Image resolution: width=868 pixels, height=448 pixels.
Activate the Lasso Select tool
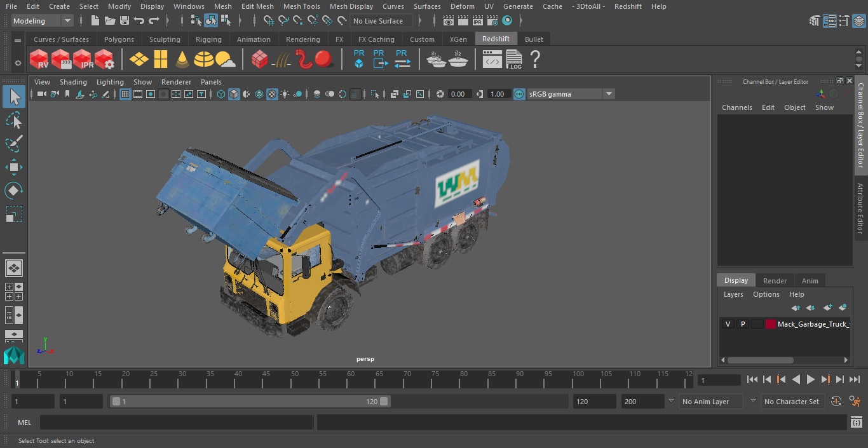pos(13,120)
